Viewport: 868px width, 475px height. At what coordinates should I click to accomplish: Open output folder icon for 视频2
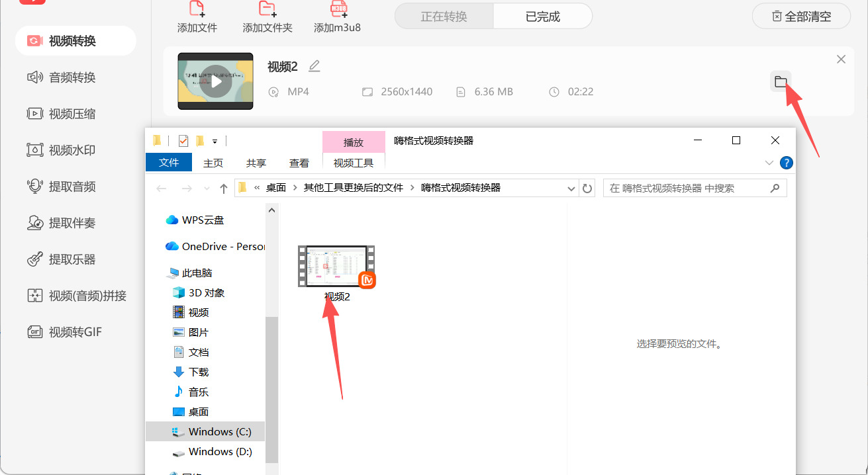tap(781, 81)
